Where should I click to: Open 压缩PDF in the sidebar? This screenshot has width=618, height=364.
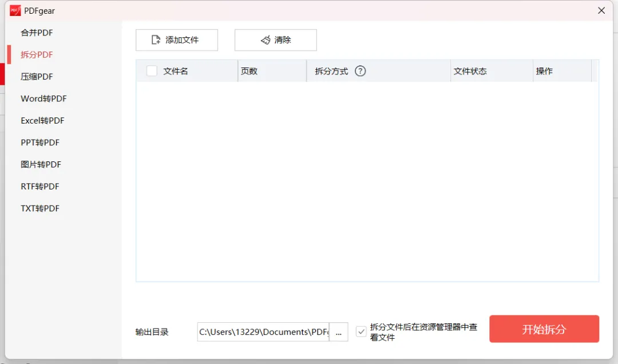37,77
